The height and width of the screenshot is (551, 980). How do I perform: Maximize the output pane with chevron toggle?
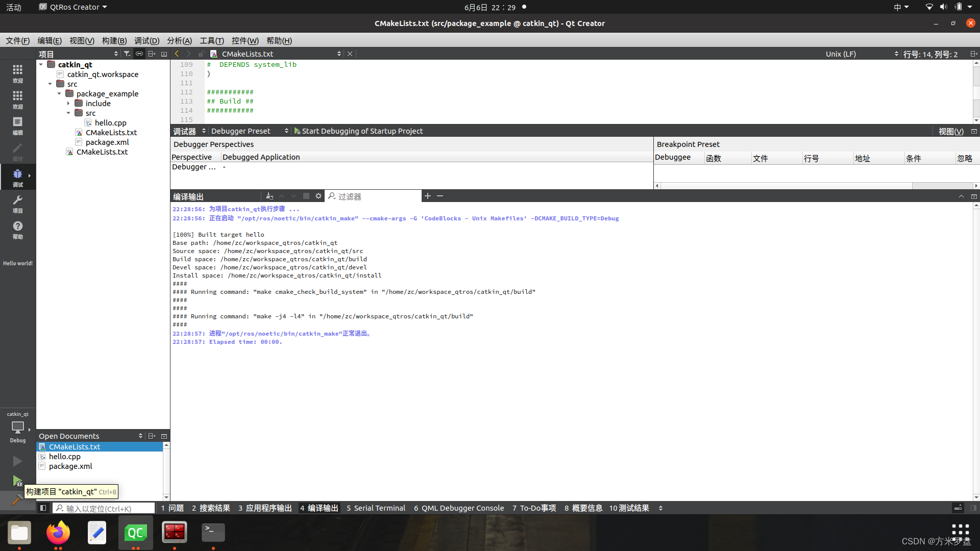[x=962, y=196]
